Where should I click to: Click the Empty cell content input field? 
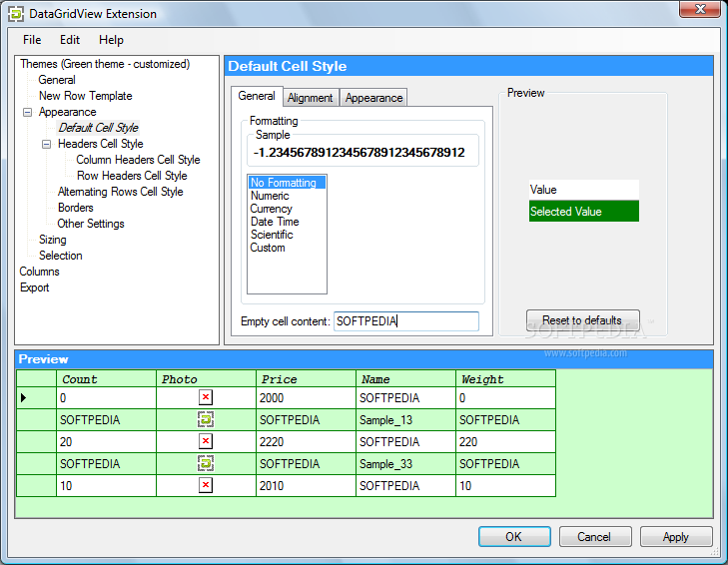click(x=406, y=321)
